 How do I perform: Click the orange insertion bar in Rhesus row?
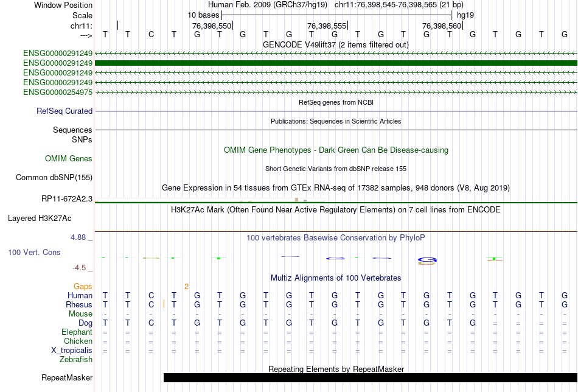tap(164, 304)
